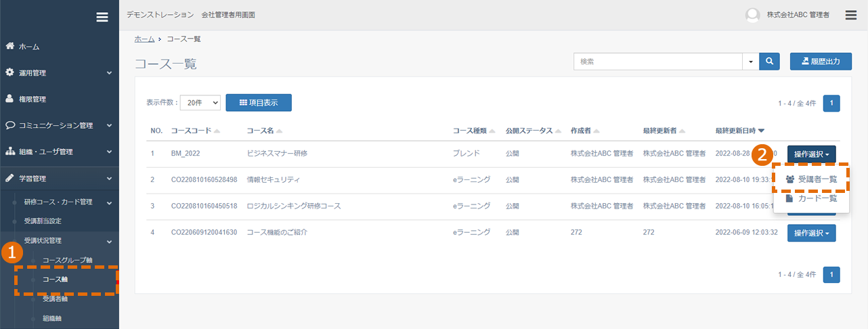
Task: Click the 管理者 user avatar icon
Action: 752,15
